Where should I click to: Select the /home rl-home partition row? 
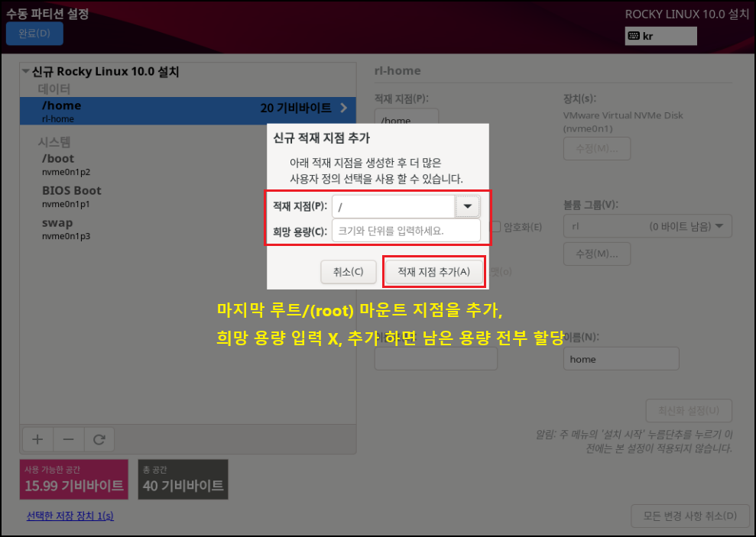[x=188, y=112]
